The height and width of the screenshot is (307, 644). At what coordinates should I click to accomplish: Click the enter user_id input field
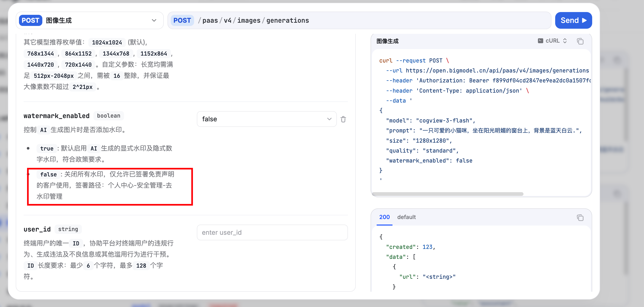pos(272,232)
